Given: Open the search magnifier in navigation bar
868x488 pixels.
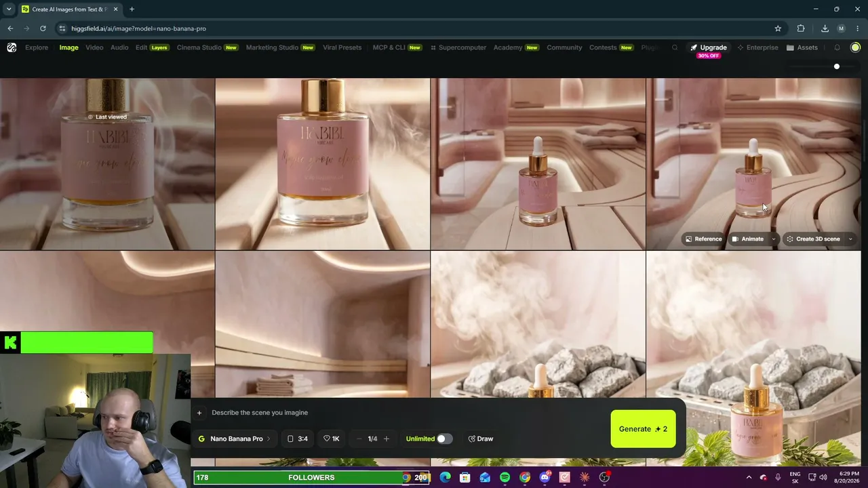Looking at the screenshot, I should 675,47.
